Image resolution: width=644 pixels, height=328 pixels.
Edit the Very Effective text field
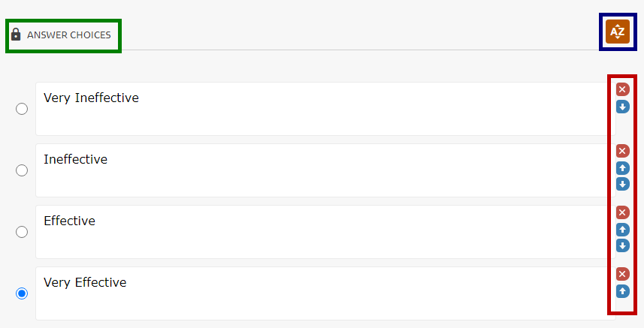click(325, 293)
